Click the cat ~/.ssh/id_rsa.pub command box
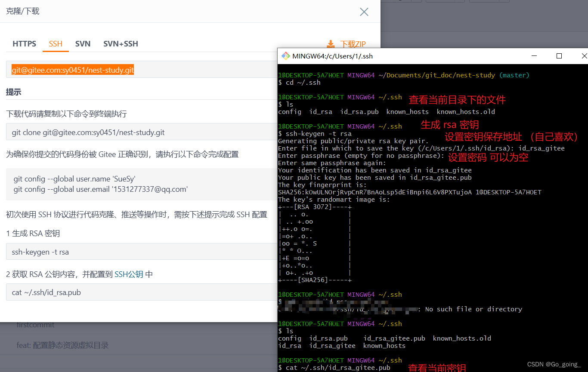Image resolution: width=588 pixels, height=372 pixels. pos(142,292)
